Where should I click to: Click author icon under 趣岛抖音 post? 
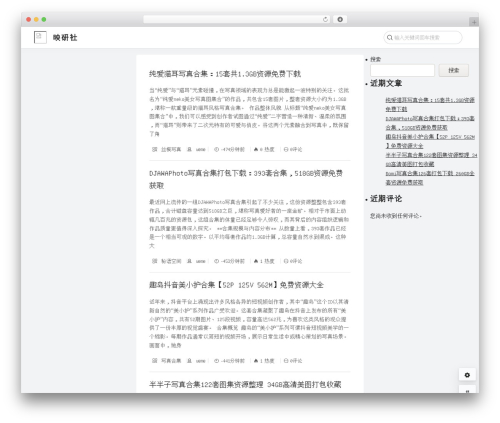click(x=189, y=361)
